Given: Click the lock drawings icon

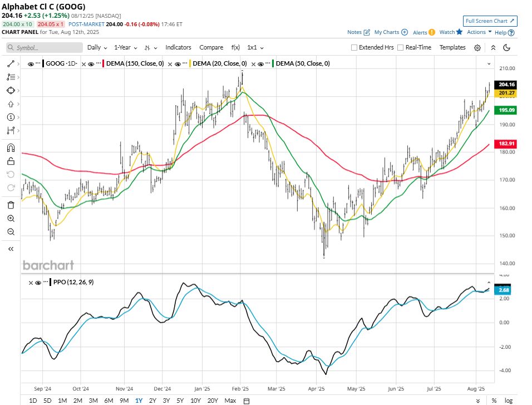Looking at the screenshot, I should click(x=11, y=161).
